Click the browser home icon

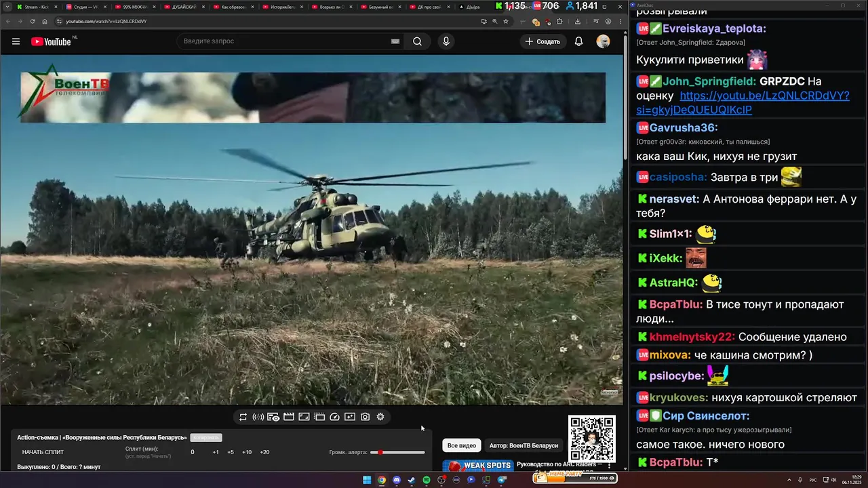pyautogui.click(x=45, y=21)
